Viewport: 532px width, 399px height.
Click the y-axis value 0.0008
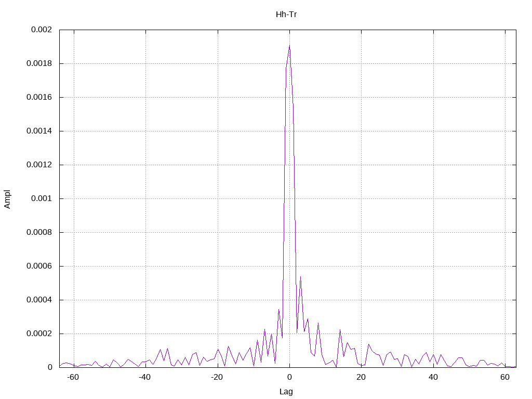tap(39, 232)
